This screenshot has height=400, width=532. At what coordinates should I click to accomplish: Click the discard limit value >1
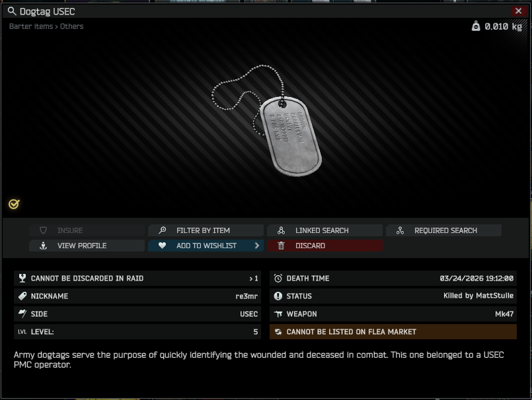tap(254, 279)
